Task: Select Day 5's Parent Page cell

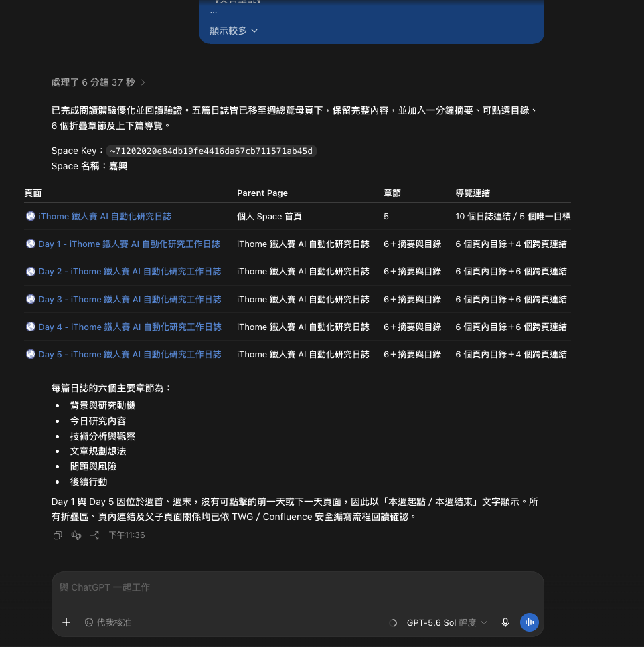Action: 303,355
